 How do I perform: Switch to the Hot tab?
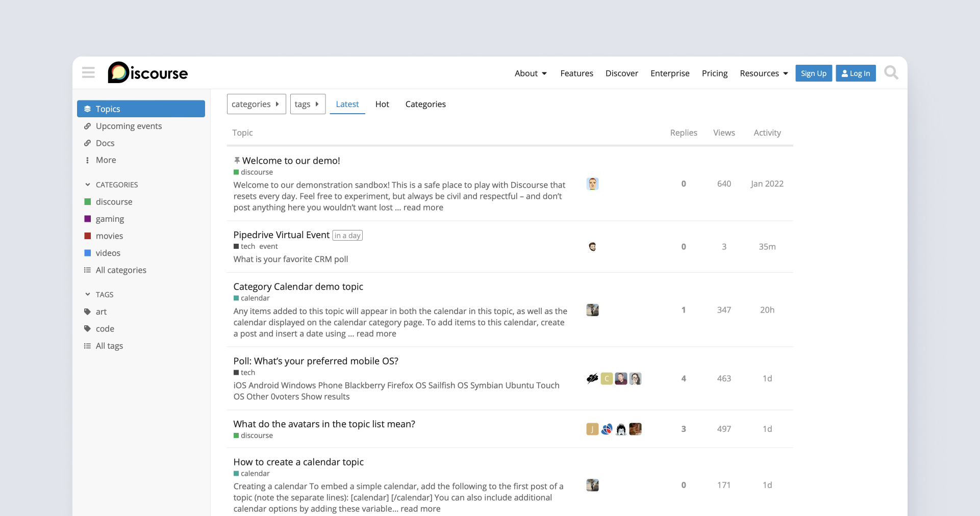(382, 104)
